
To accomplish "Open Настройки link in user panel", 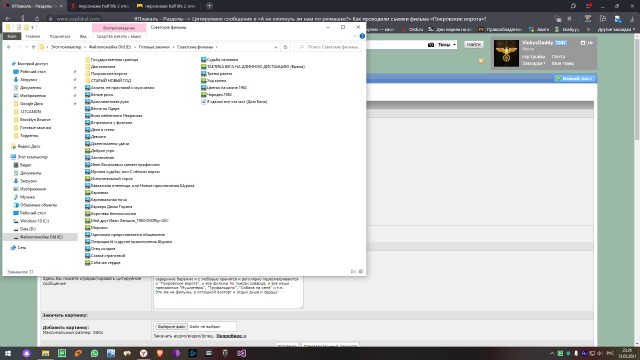I will (x=533, y=57).
